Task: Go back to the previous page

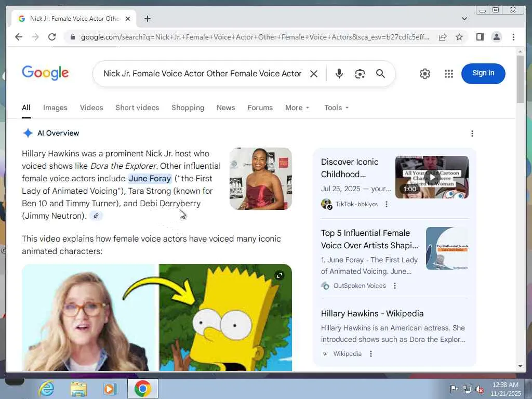Action: [19, 37]
